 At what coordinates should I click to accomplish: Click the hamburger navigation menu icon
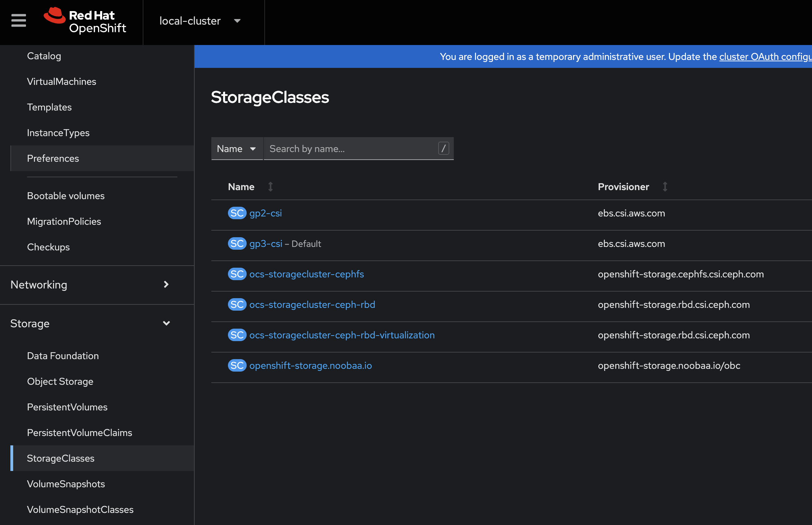point(19,20)
